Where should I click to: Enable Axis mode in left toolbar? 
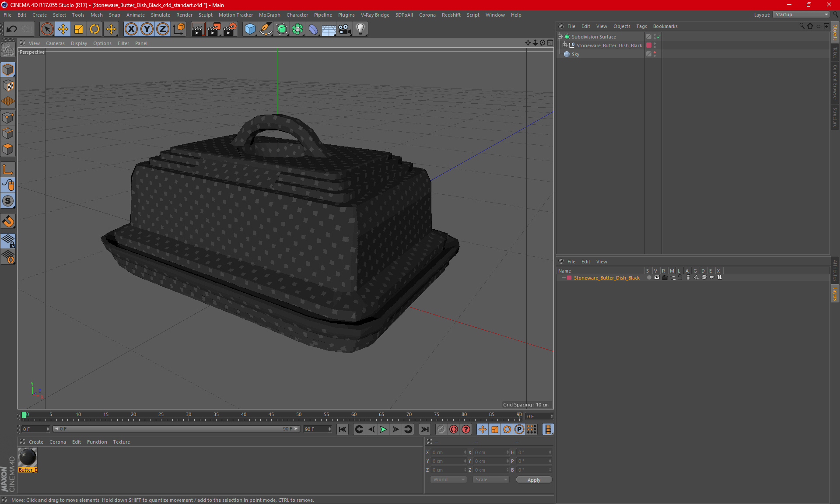click(8, 169)
